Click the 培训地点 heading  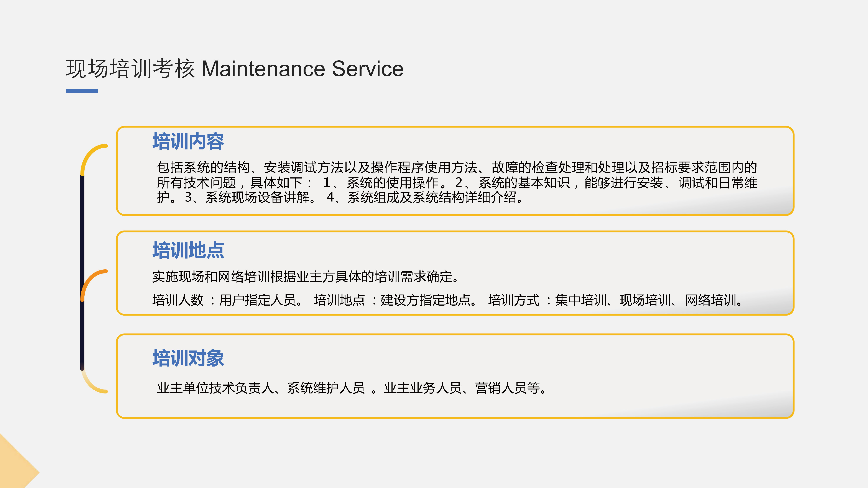[188, 250]
